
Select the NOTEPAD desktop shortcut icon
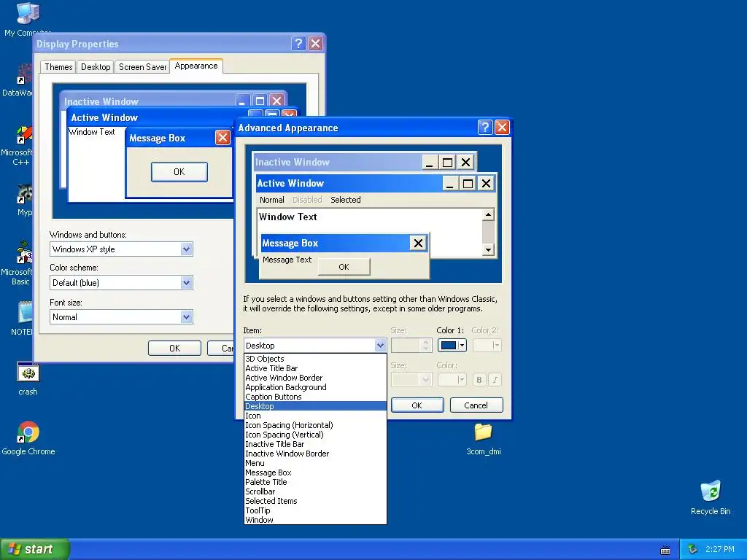(x=25, y=312)
